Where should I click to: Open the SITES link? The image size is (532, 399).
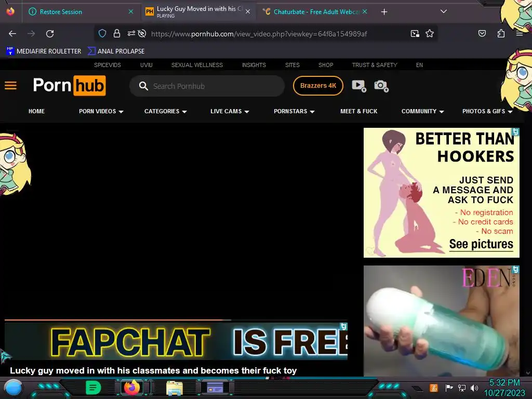coord(292,65)
